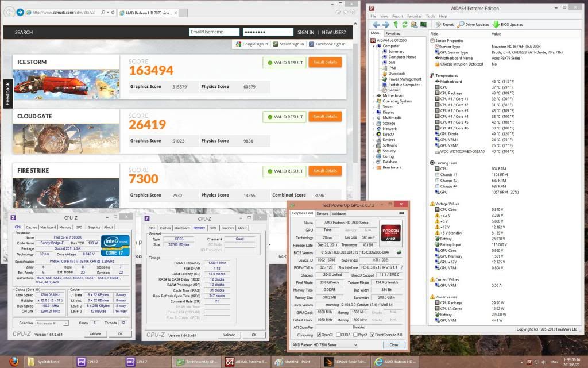Click the green up arrow in AIDA64 toolbar
The height and width of the screenshot is (368, 588).
tap(395, 25)
